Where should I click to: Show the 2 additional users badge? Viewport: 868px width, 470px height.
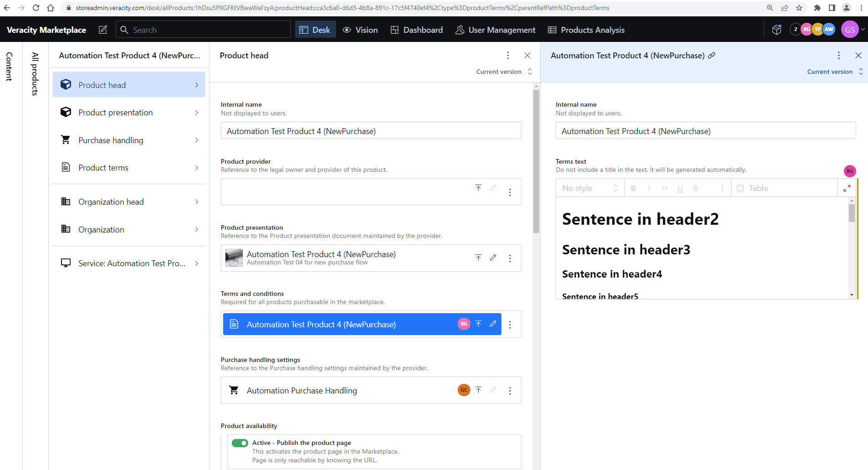[796, 29]
